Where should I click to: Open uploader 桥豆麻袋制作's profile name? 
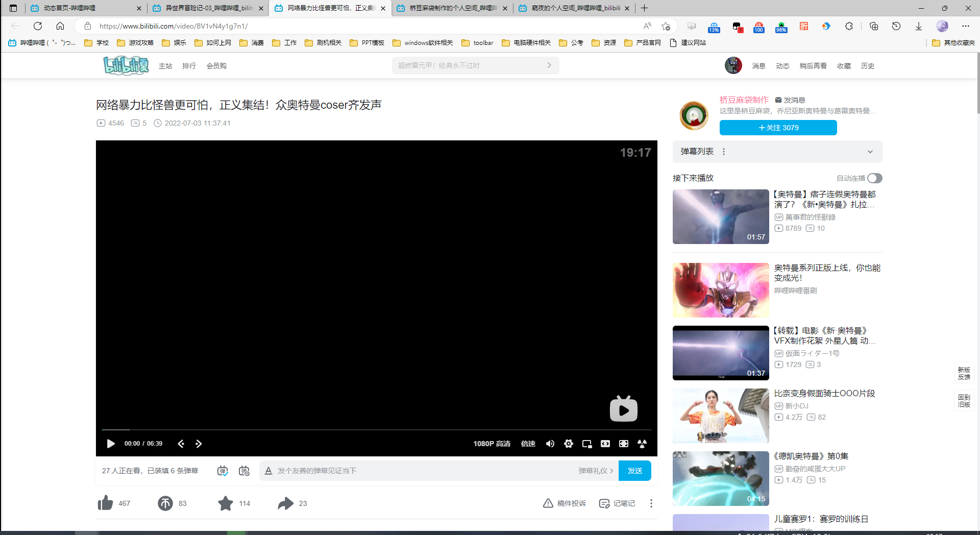744,100
